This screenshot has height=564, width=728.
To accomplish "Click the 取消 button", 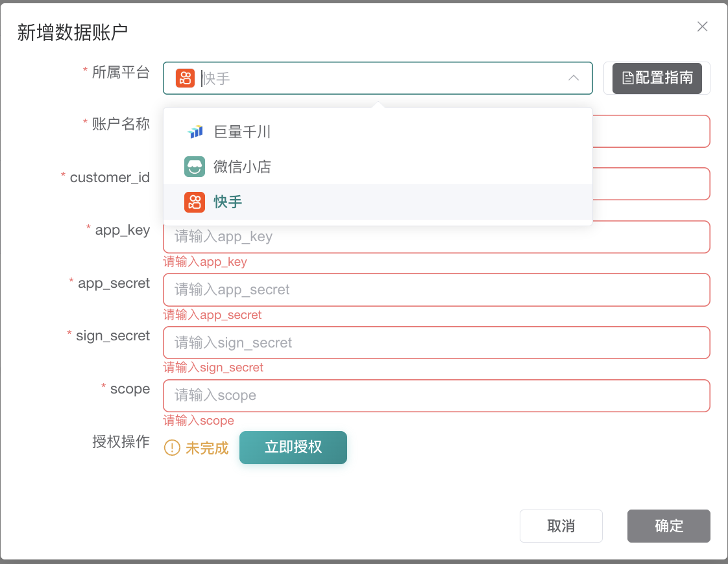I will click(x=561, y=526).
